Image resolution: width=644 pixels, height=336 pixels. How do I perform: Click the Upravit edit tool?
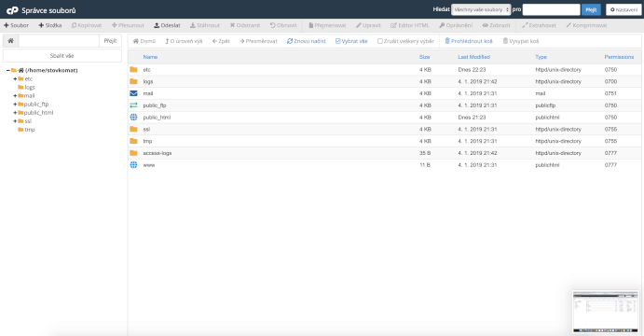[x=368, y=25]
